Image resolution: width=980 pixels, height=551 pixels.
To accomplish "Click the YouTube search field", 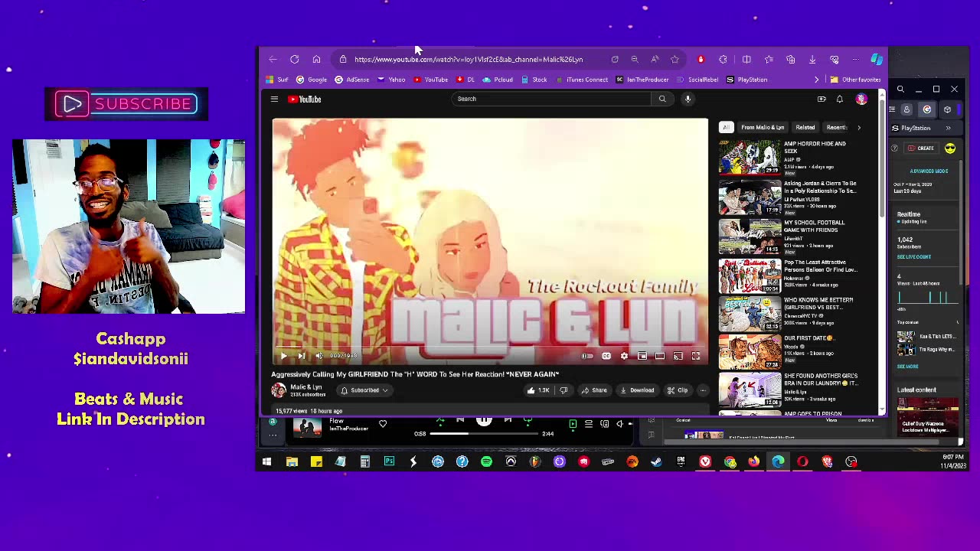I will [x=551, y=99].
